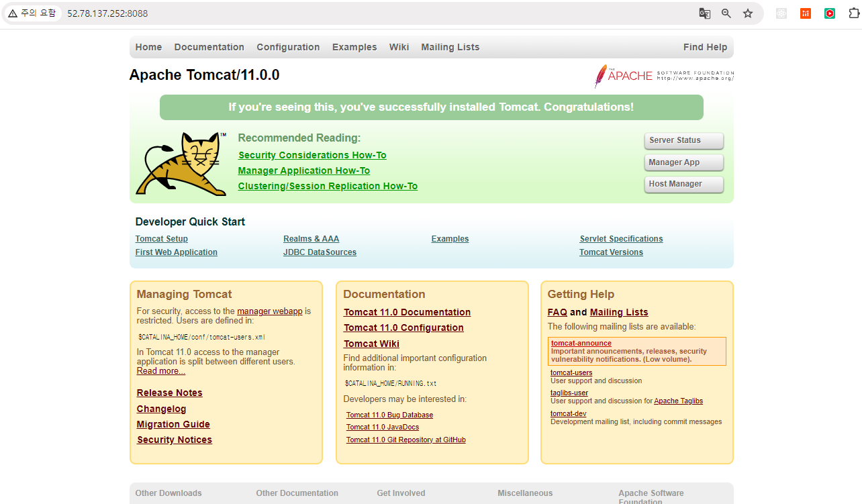Click the Get Involved footer heading
Viewport: 862px width, 504px height.
point(401,493)
